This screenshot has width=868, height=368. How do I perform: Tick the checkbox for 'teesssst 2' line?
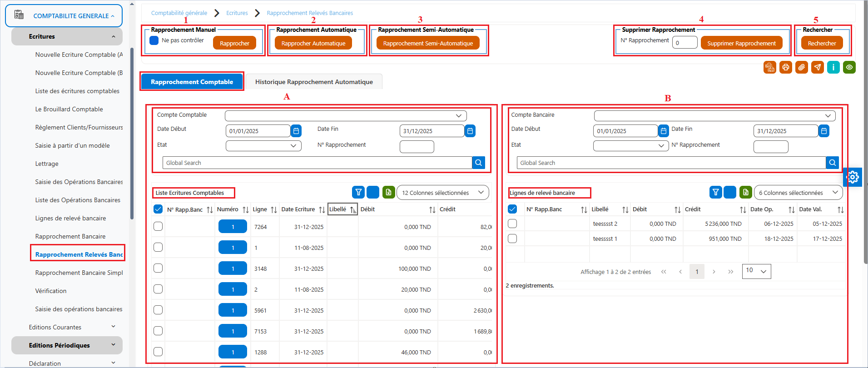tap(512, 224)
